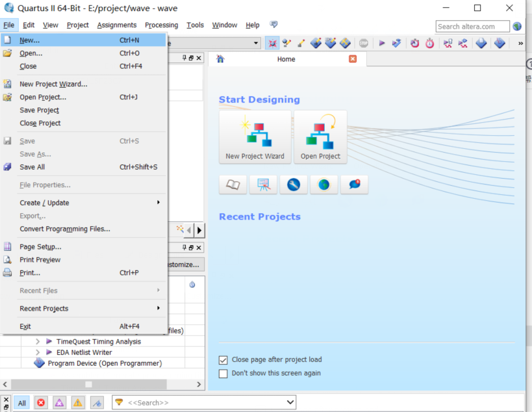This screenshot has width=532, height=412.
Task: Click the blue wrench support icon
Action: point(294,185)
